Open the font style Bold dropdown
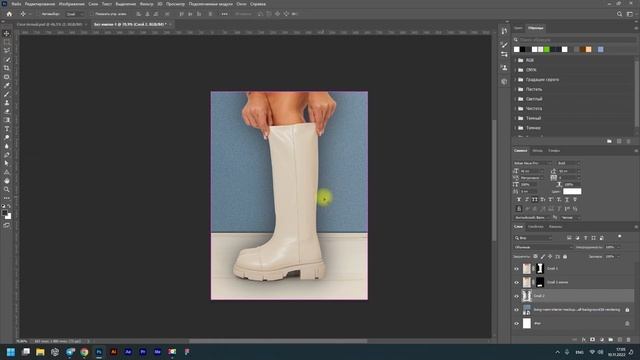 coord(568,163)
